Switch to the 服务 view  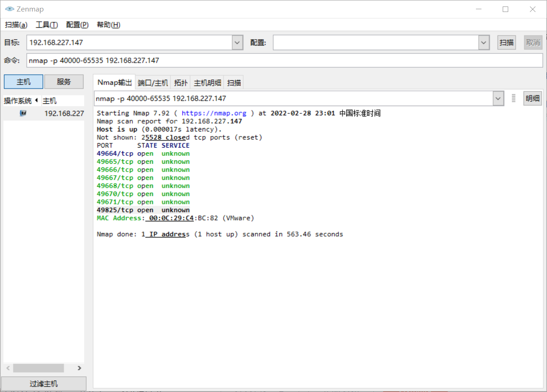pyautogui.click(x=64, y=81)
